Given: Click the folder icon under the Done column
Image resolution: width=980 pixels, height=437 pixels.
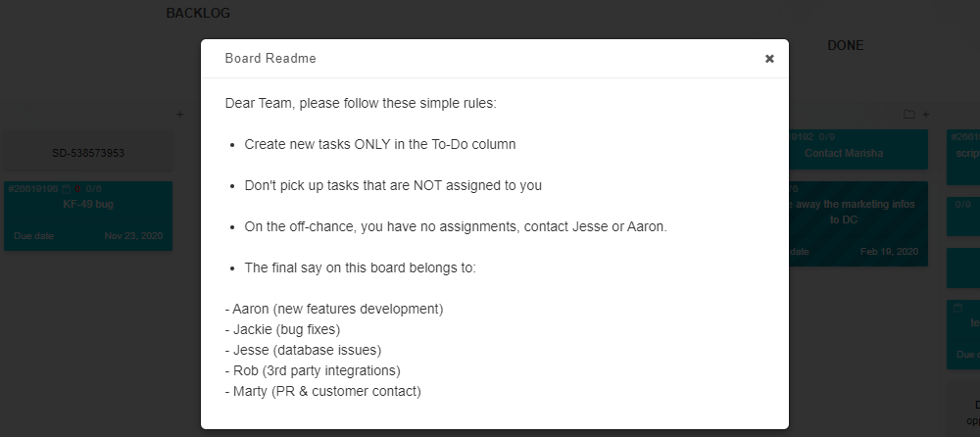Looking at the screenshot, I should click(x=908, y=115).
